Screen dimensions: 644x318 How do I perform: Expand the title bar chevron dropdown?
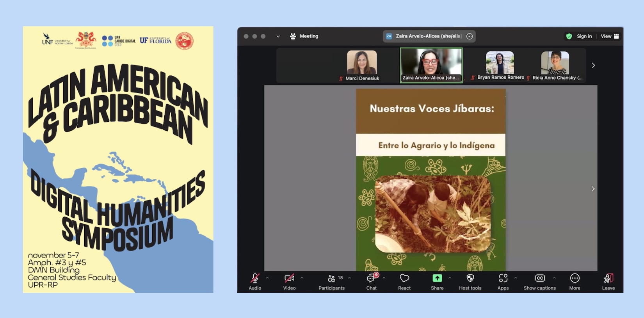[x=278, y=36]
